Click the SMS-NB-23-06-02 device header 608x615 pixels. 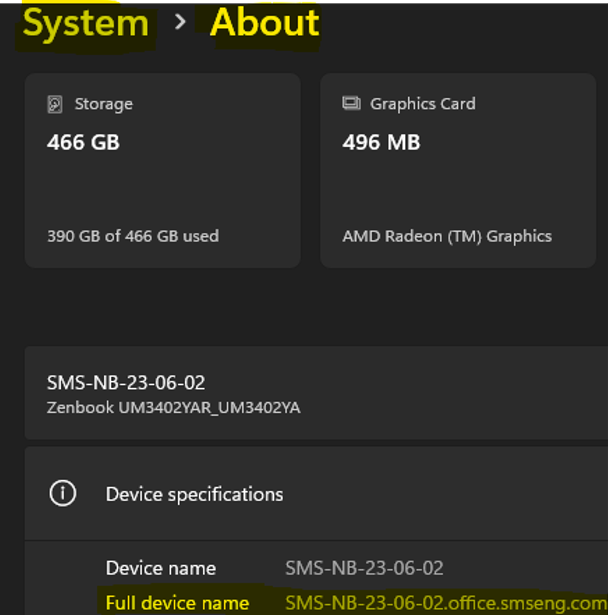click(126, 383)
